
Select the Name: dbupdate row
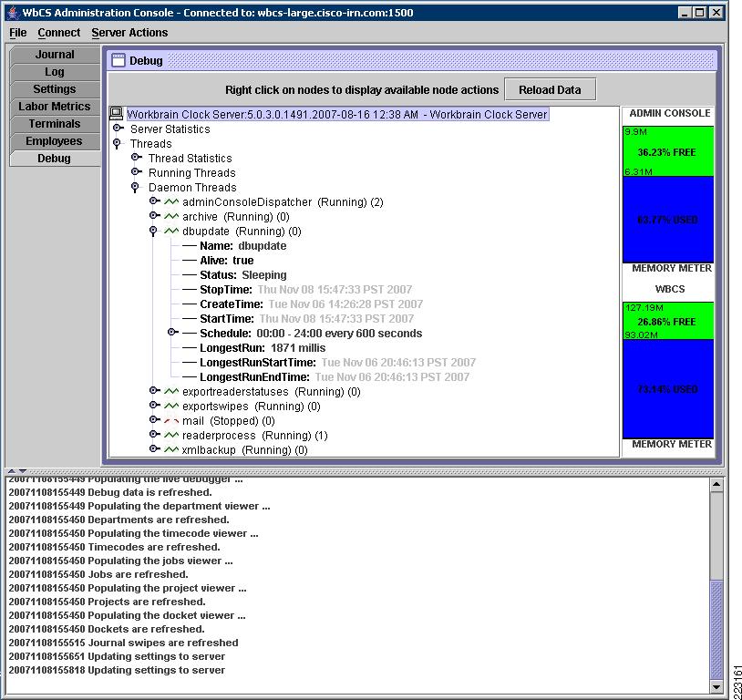click(242, 246)
